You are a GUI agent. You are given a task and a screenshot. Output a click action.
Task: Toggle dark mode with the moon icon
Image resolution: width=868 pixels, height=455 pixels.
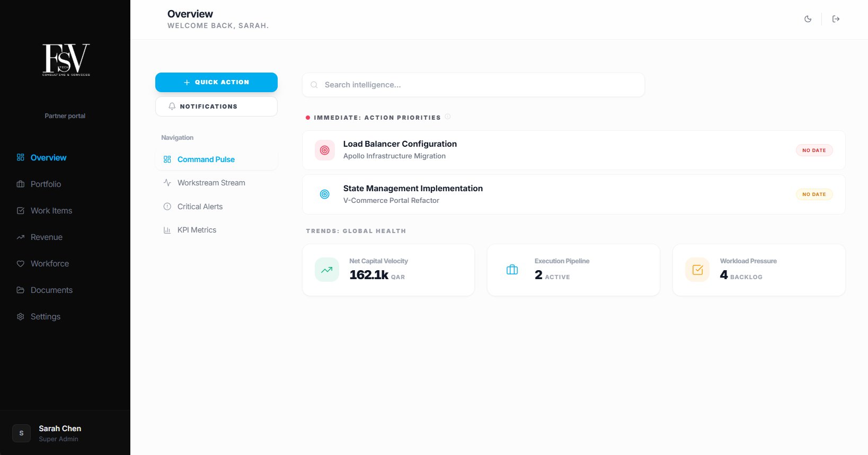click(808, 19)
